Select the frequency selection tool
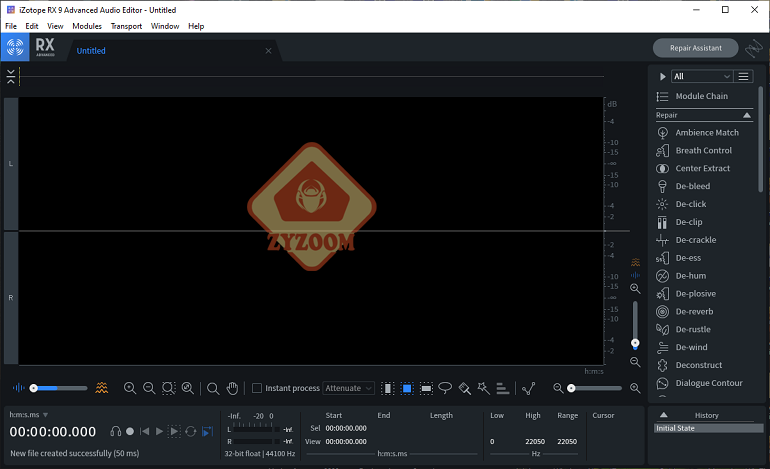The image size is (770, 469). [x=426, y=388]
